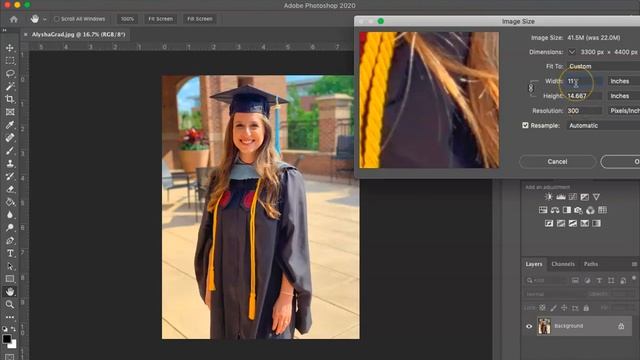Select the Blur tool
The height and width of the screenshot is (360, 640).
(x=10, y=215)
